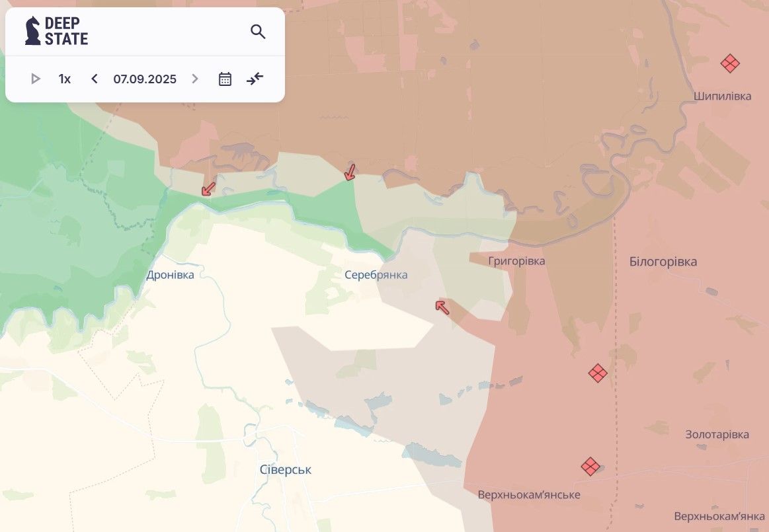
Task: Open the map search magnifier
Action: click(258, 32)
